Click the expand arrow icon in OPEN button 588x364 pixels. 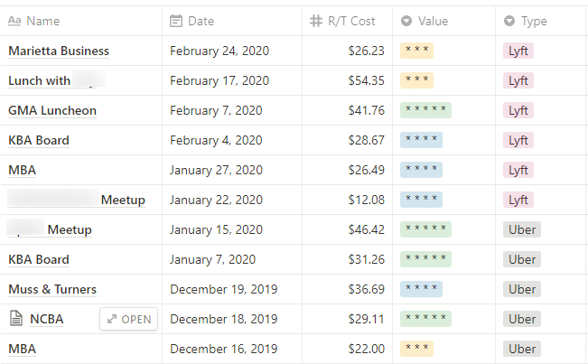tap(112, 319)
